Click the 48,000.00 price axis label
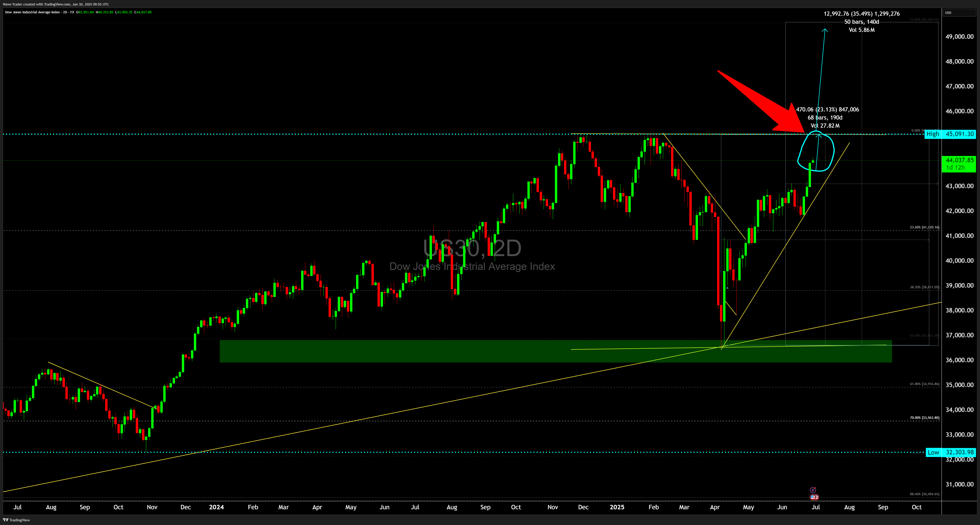 pos(959,61)
